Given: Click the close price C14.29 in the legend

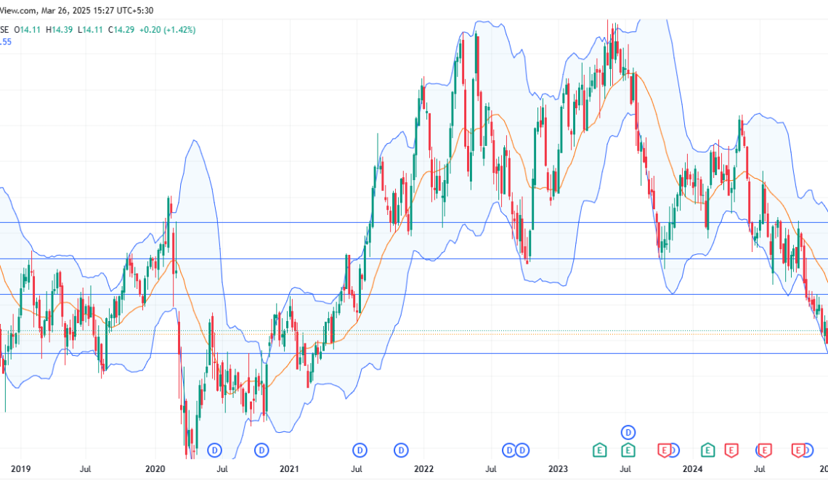Looking at the screenshot, I should (123, 30).
